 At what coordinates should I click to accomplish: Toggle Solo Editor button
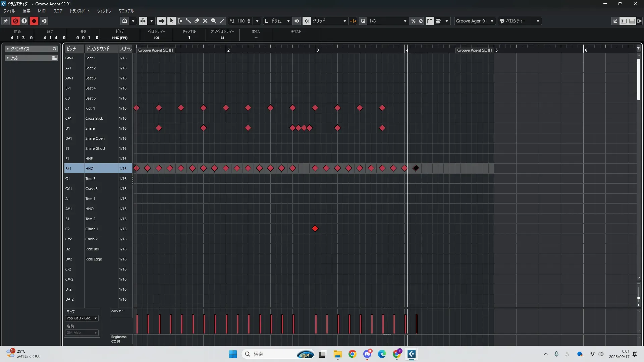pyautogui.click(x=15, y=21)
